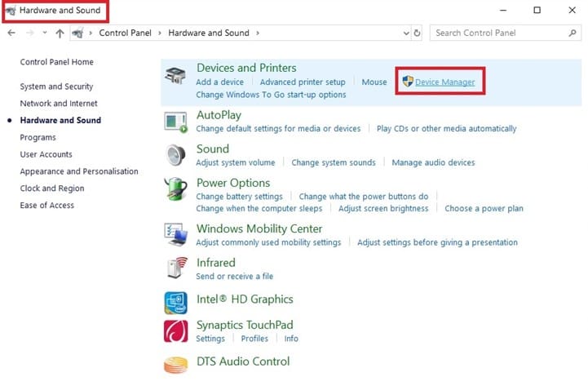The image size is (588, 386).
Task: Click Adjust system volume link
Action: point(236,162)
